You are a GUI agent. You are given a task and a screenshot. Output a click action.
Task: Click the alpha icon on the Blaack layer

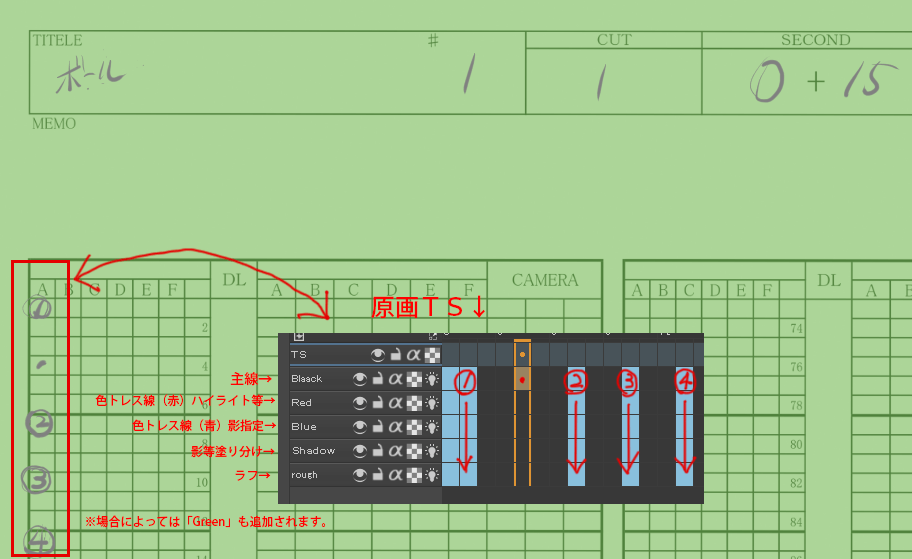click(396, 379)
